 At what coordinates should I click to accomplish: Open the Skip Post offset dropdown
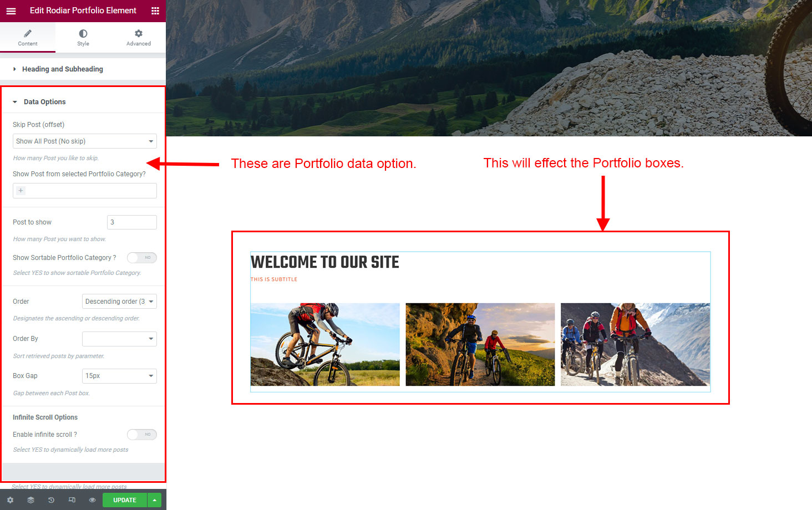pyautogui.click(x=85, y=141)
